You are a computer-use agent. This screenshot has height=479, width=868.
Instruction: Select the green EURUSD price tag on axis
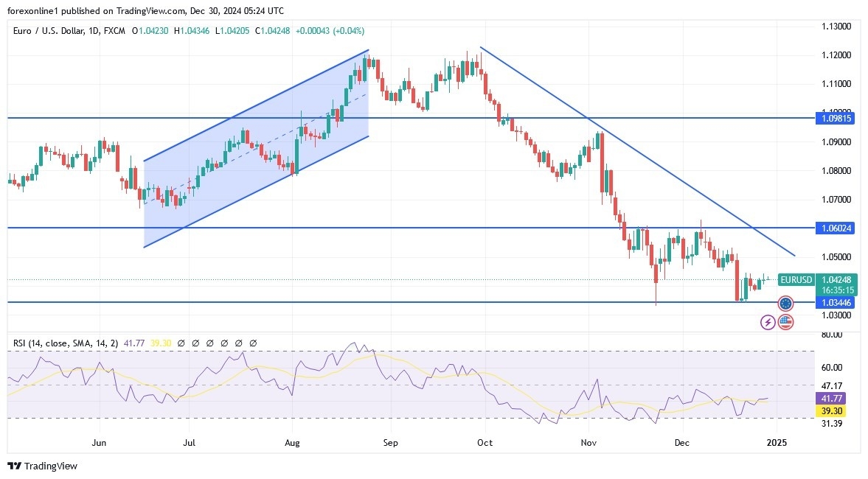point(795,280)
